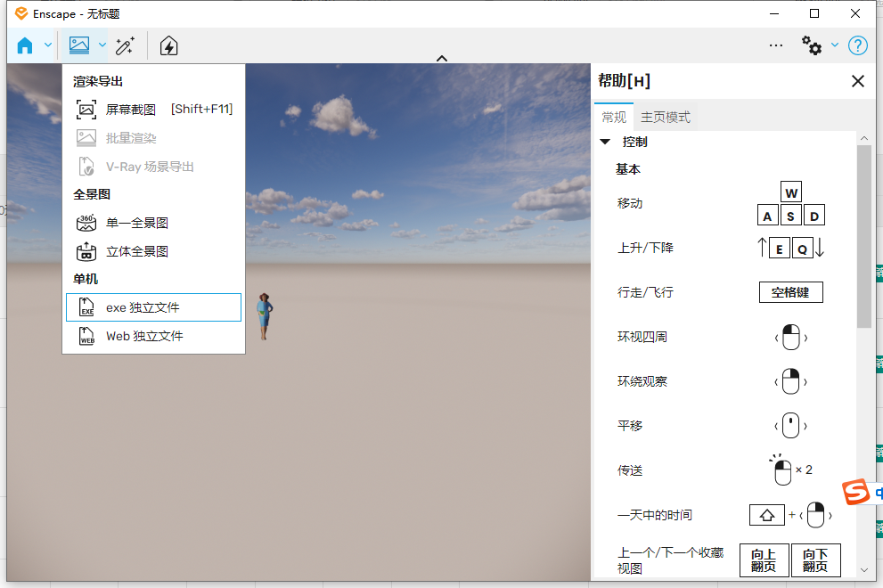Image resolution: width=883 pixels, height=588 pixels.
Task: Click the 上升/下降 label
Action: (x=645, y=248)
